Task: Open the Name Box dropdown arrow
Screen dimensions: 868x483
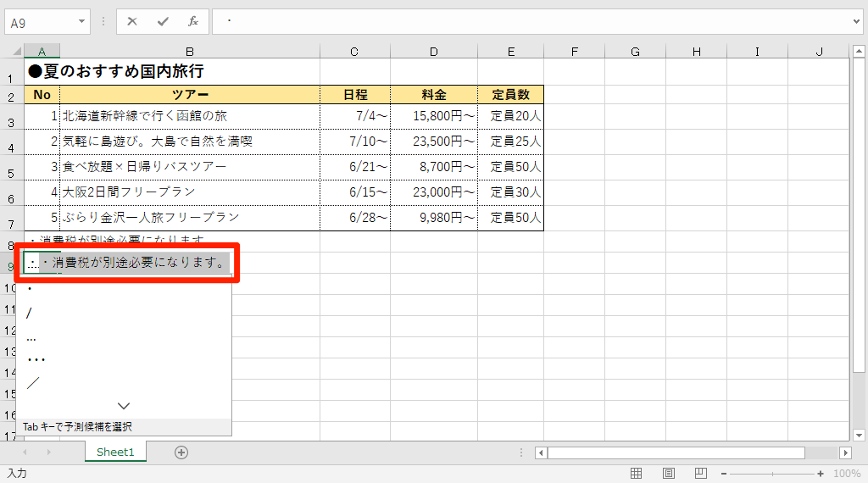Action: 81,21
